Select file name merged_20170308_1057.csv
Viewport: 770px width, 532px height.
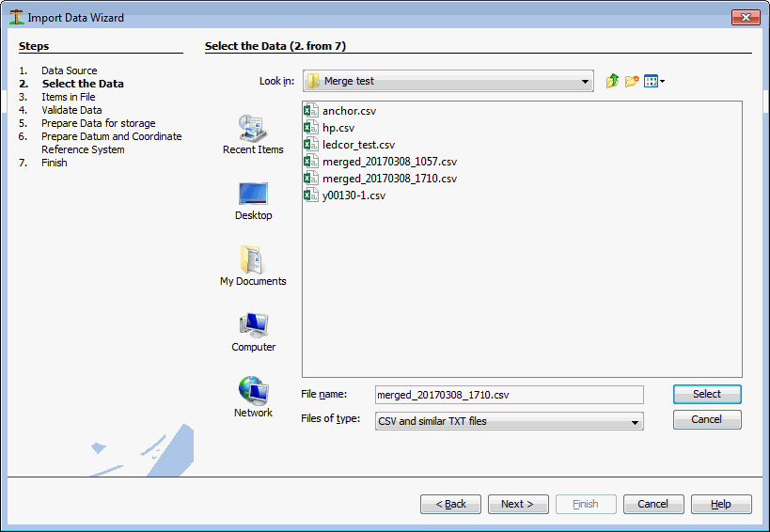click(389, 162)
